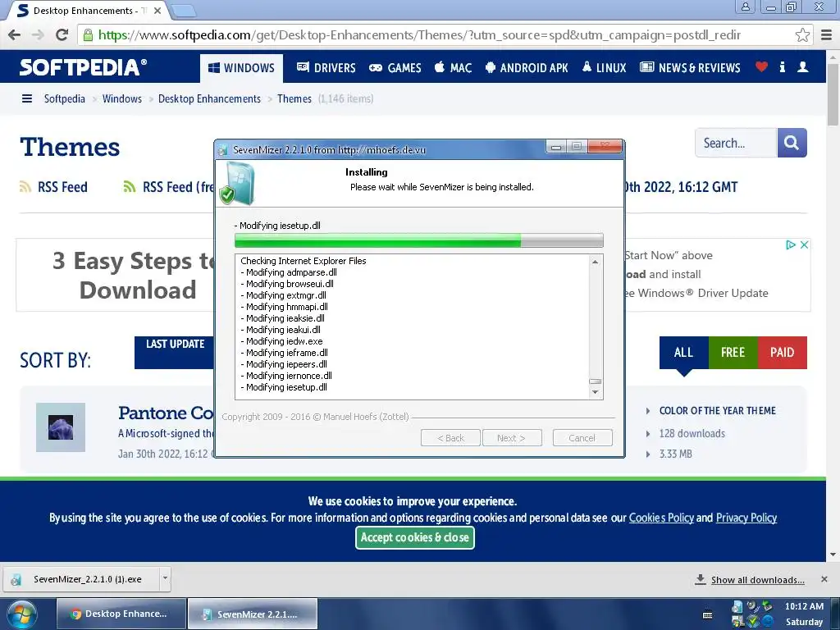Screen dimensions: 840x630
Task: Open the Windows tab in Softpedia nav
Action: coord(241,68)
